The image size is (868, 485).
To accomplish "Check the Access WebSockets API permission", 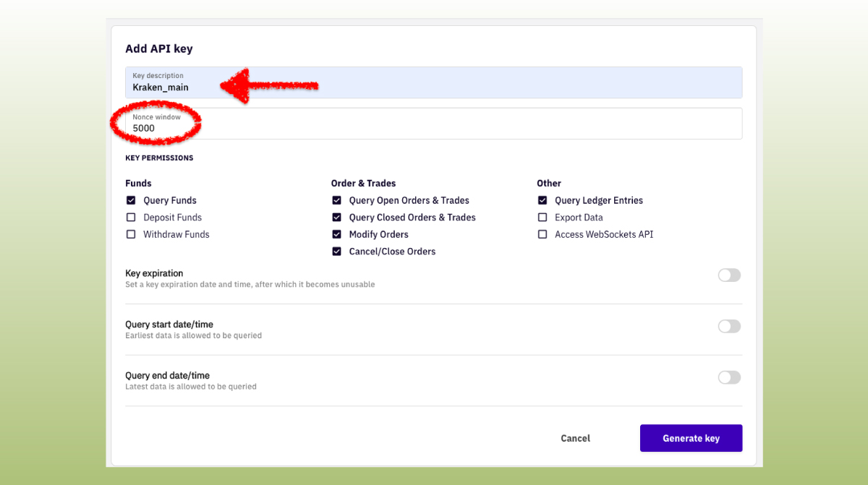I will pyautogui.click(x=542, y=234).
